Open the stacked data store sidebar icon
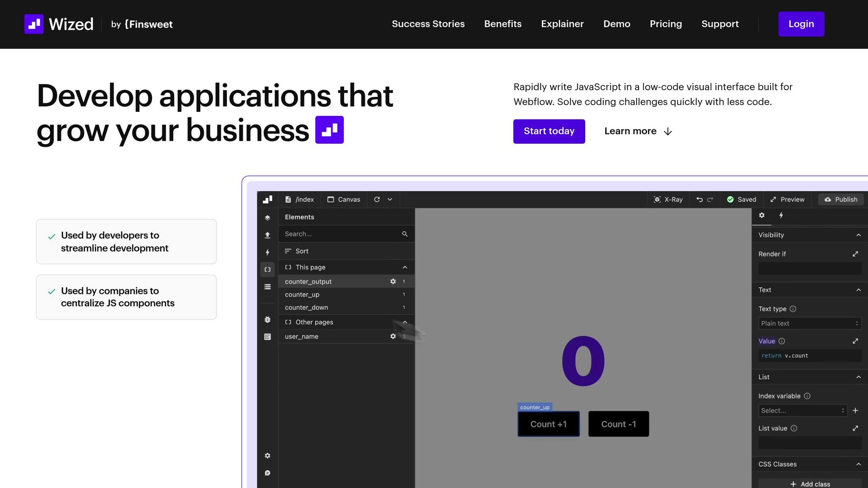This screenshot has height=488, width=868. [267, 287]
